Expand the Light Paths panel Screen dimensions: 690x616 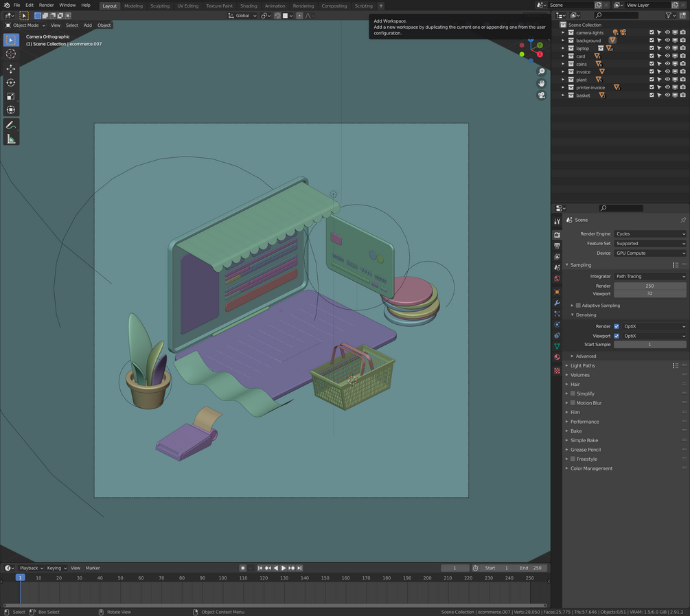(582, 365)
